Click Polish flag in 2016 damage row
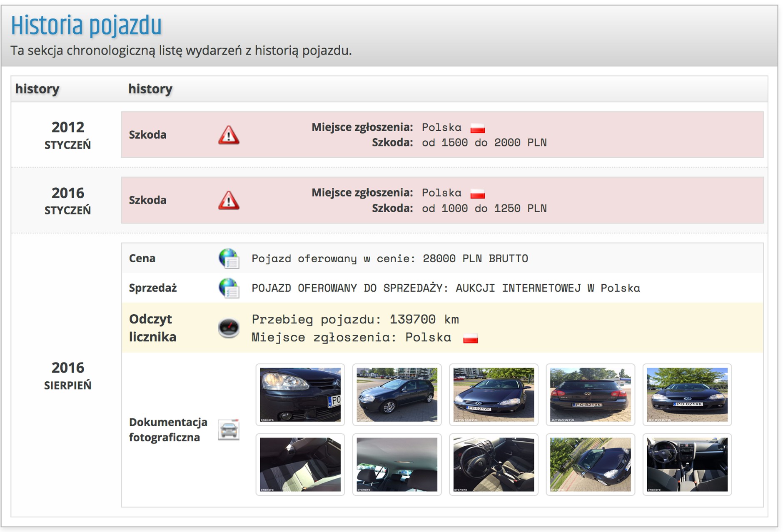 [478, 193]
